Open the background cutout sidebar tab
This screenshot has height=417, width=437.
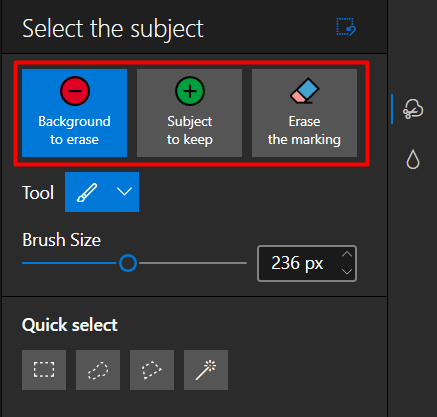(x=413, y=109)
